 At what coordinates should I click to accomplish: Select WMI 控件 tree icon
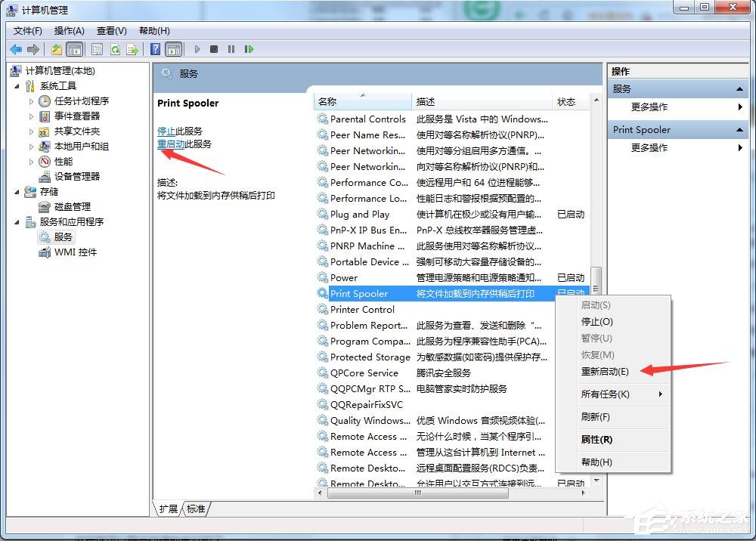(45, 252)
